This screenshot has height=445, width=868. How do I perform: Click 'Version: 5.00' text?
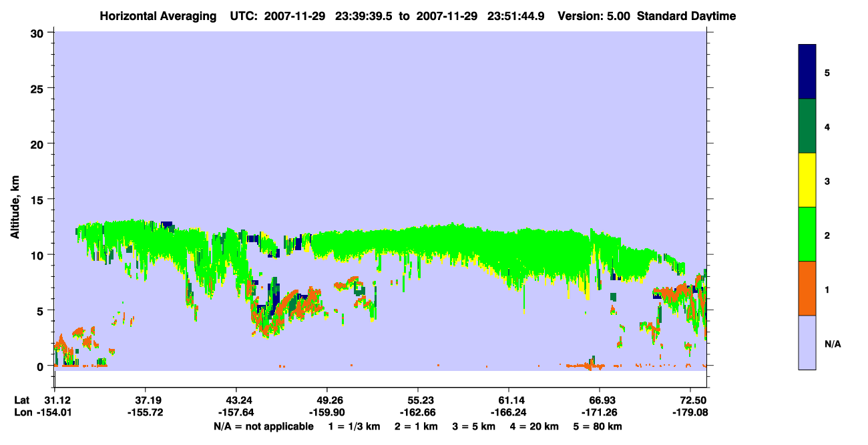594,16
